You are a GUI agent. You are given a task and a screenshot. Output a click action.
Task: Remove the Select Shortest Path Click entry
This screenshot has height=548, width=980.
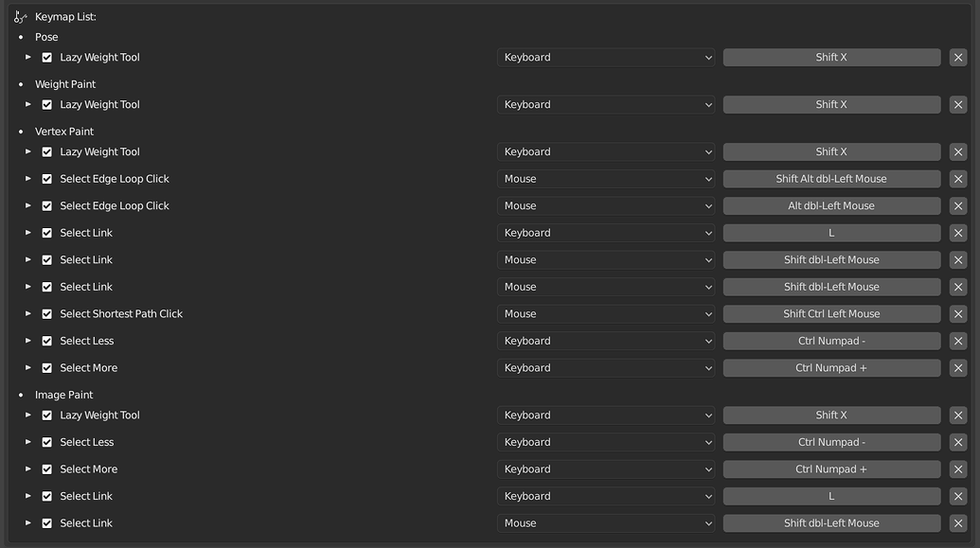pos(958,314)
